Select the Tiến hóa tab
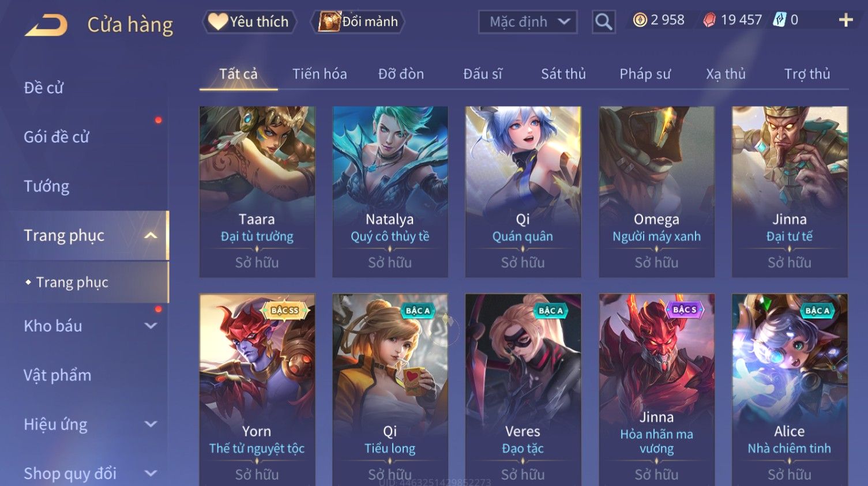This screenshot has width=868, height=486. coord(320,74)
